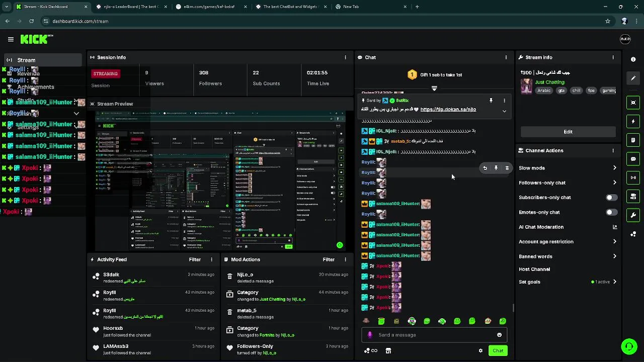Image resolution: width=644 pixels, height=362 pixels.
Task: Toggle the notes widget icon in right sidebar
Action: click(633, 140)
